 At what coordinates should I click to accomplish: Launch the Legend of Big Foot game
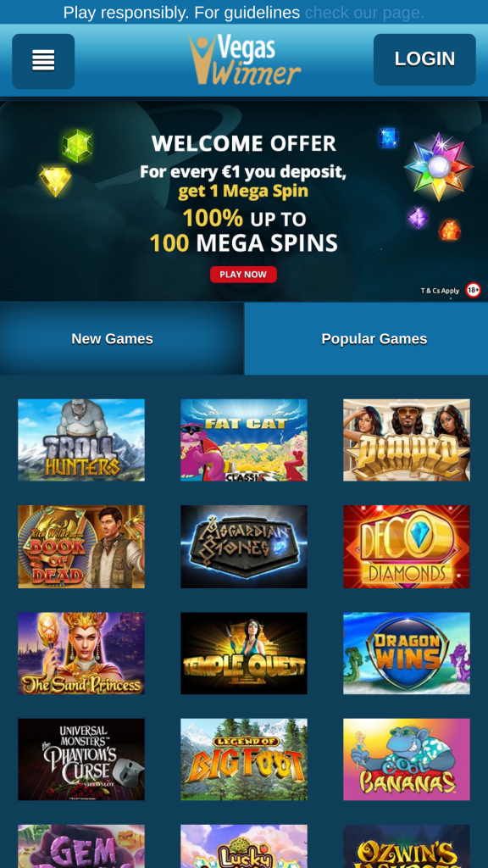coord(244,759)
